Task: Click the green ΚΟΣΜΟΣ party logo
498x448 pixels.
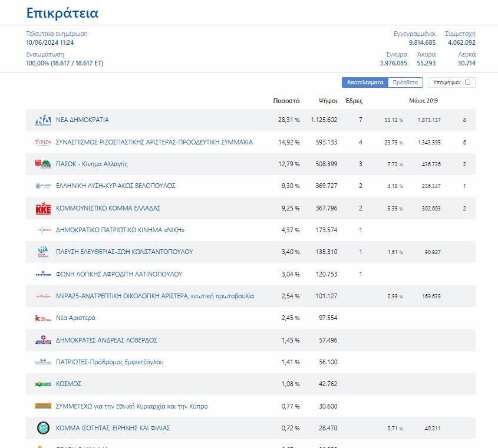Action: point(43,384)
